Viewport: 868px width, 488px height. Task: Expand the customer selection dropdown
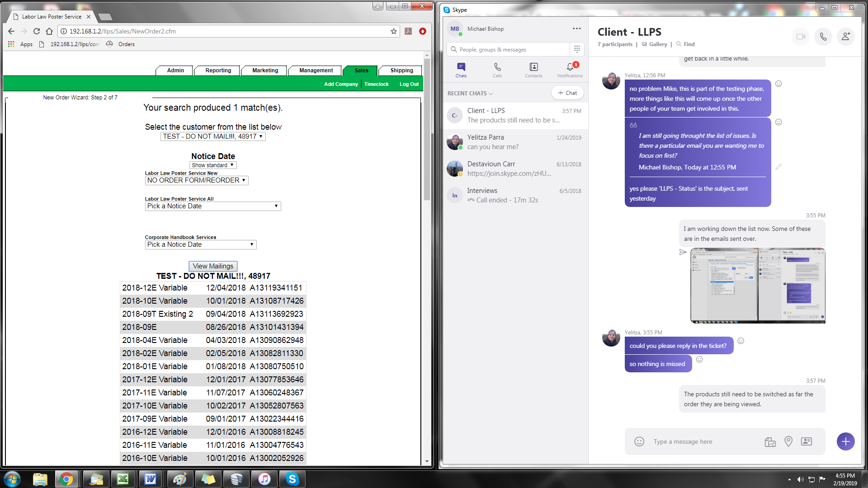(x=213, y=136)
